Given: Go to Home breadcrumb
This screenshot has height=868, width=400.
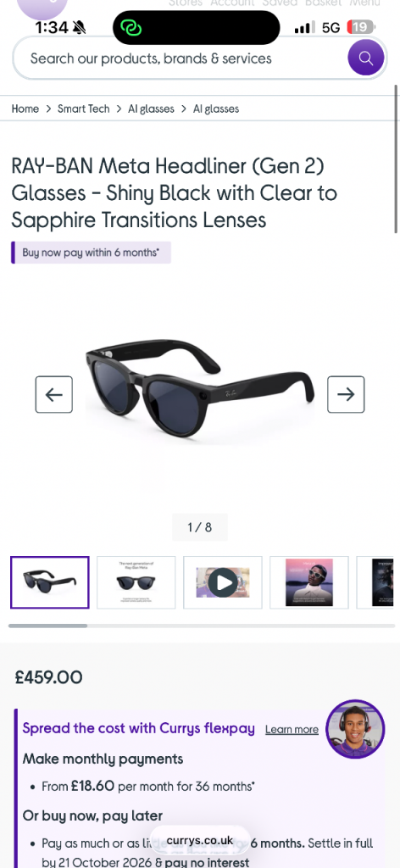Looking at the screenshot, I should (x=25, y=109).
